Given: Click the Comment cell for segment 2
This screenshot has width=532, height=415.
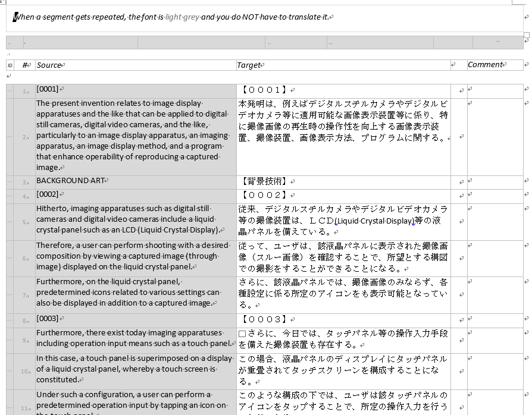Looking at the screenshot, I should (494, 137).
